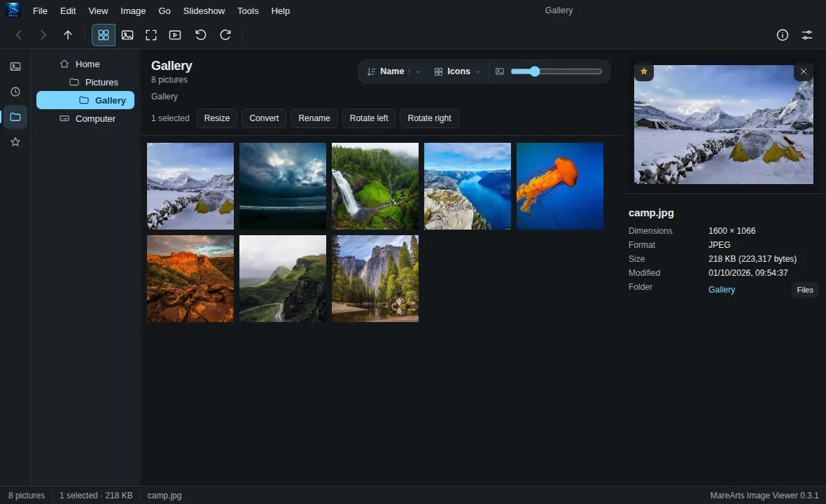Select the green hills road thumbnail

[x=283, y=279]
